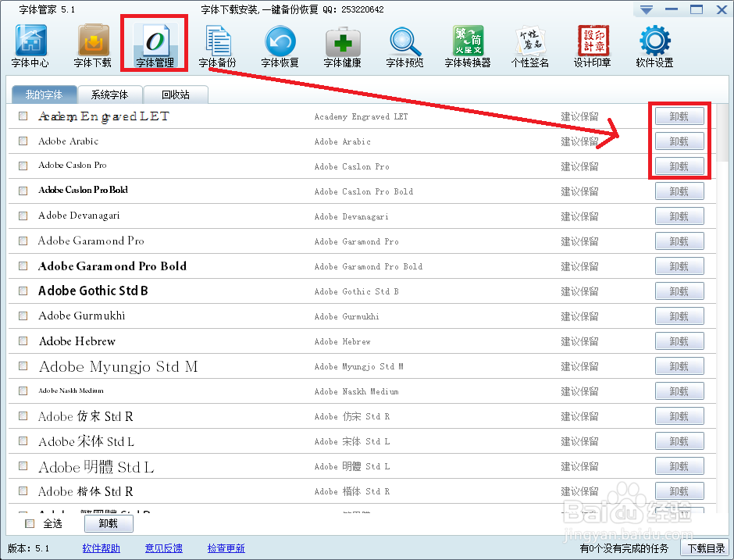The width and height of the screenshot is (734, 560).
Task: Check the Academy Engraved LET checkbox
Action: point(23,116)
